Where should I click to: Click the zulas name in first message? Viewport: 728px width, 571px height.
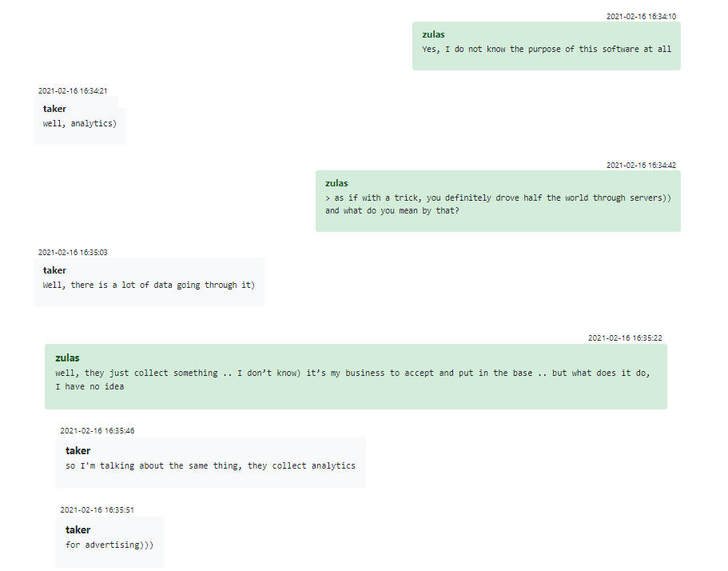pos(433,34)
